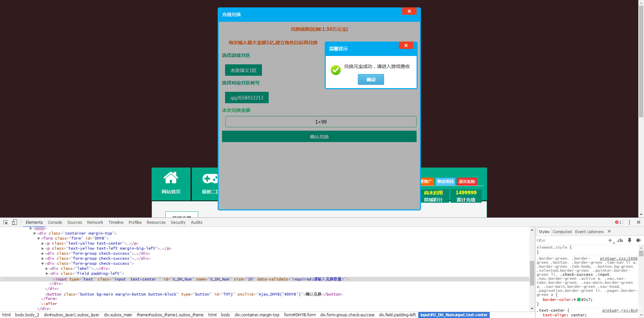Screen dimensions: 644x318
Task: Click the Elements panel vertical scrollbar thumb
Action: tap(532, 273)
